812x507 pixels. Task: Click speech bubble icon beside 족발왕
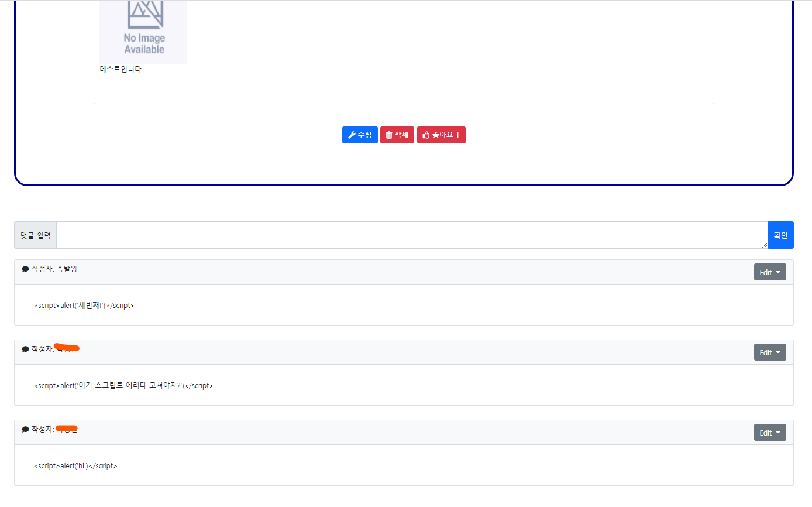[x=25, y=269]
